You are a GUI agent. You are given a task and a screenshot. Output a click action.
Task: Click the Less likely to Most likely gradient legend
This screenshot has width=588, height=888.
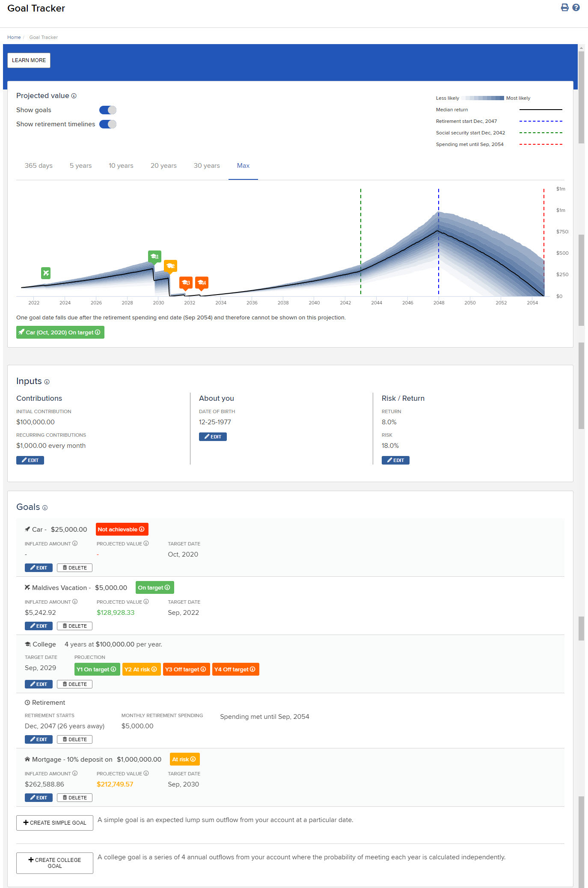[x=483, y=98]
